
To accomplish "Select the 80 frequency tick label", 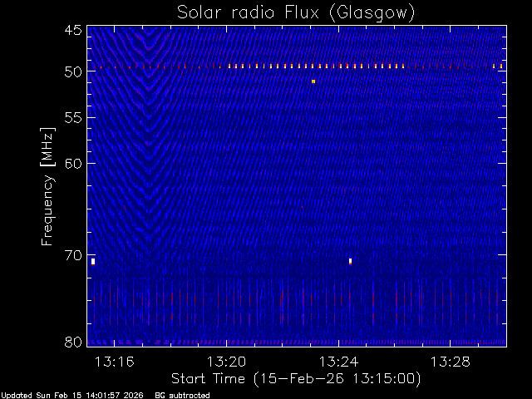I will pyautogui.click(x=73, y=342).
